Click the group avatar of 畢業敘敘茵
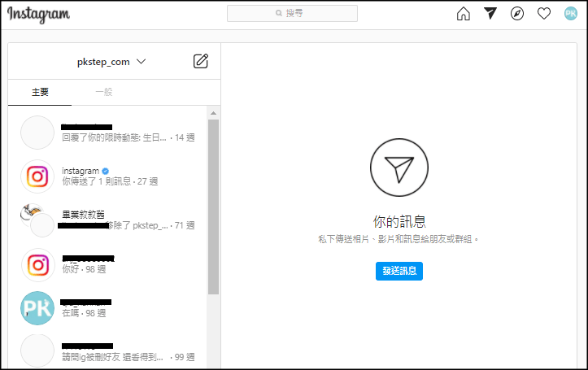 [x=37, y=220]
